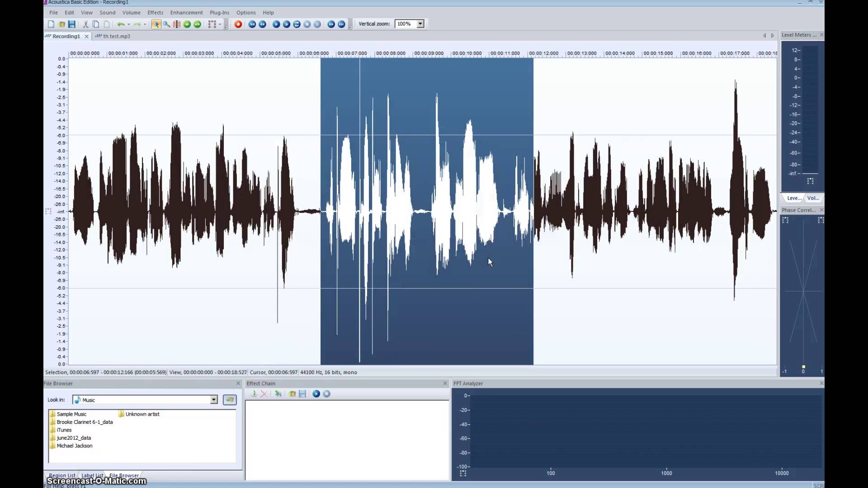
Task: Open the Options menu
Action: click(x=246, y=13)
